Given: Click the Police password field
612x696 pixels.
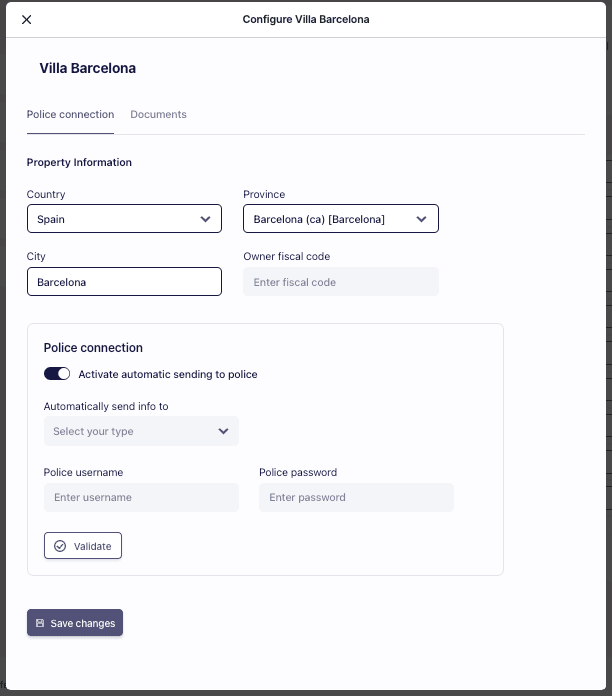Looking at the screenshot, I should coord(356,497).
